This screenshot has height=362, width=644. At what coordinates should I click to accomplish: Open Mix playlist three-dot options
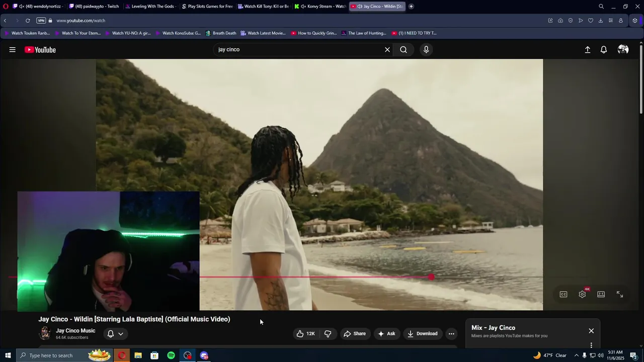(591, 345)
